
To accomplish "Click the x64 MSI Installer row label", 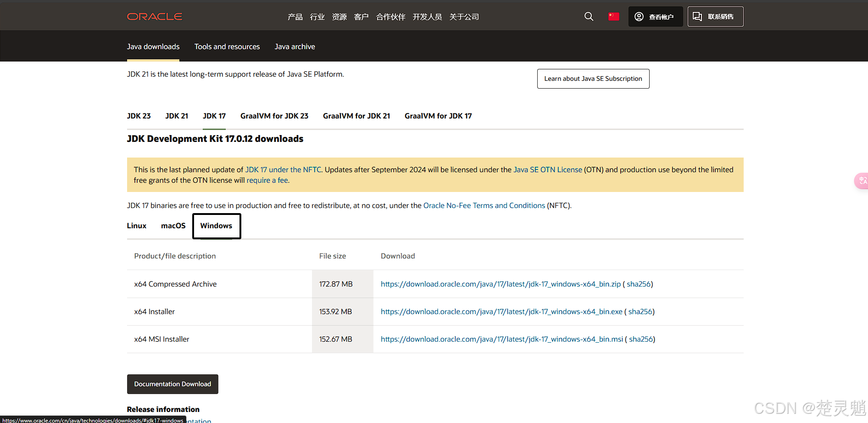I will click(161, 339).
